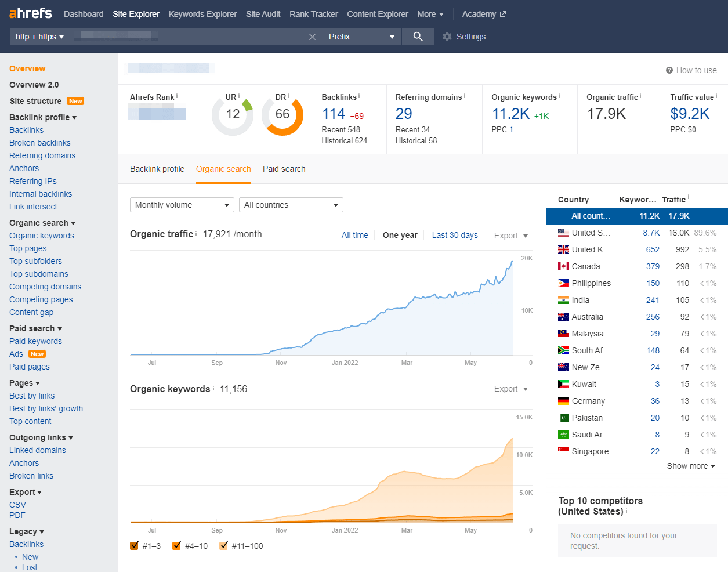This screenshot has height=572, width=728.
Task: Open Export dropdown for Organic keywords chart
Action: click(x=511, y=389)
